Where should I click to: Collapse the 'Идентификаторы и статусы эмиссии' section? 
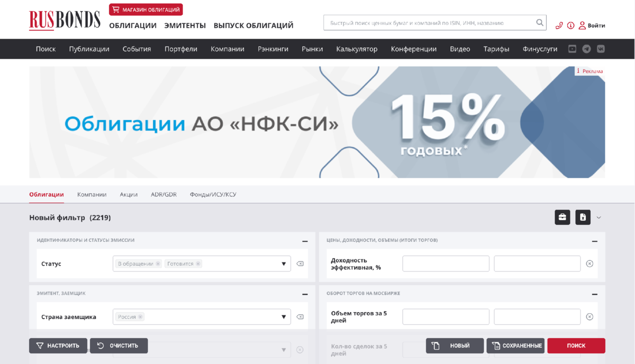pos(305,241)
